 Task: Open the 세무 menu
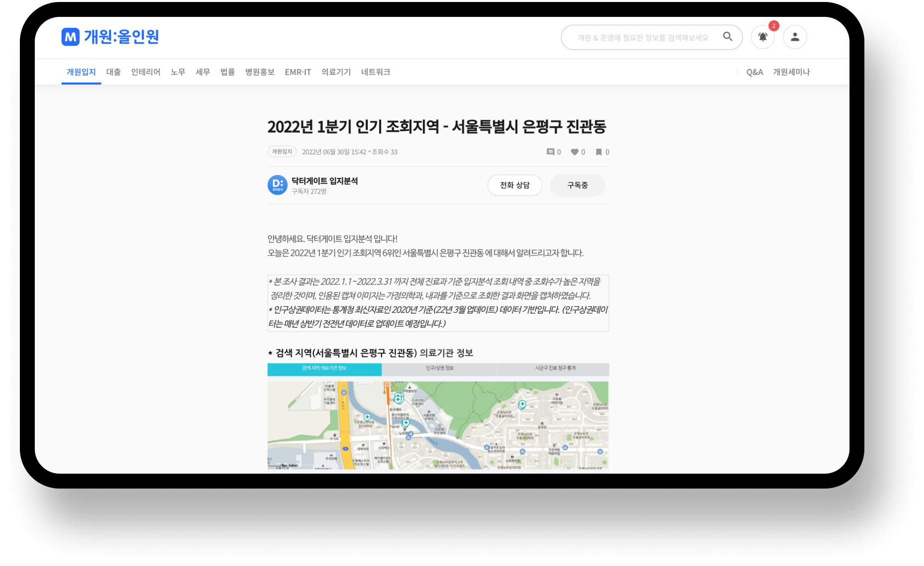(x=203, y=72)
